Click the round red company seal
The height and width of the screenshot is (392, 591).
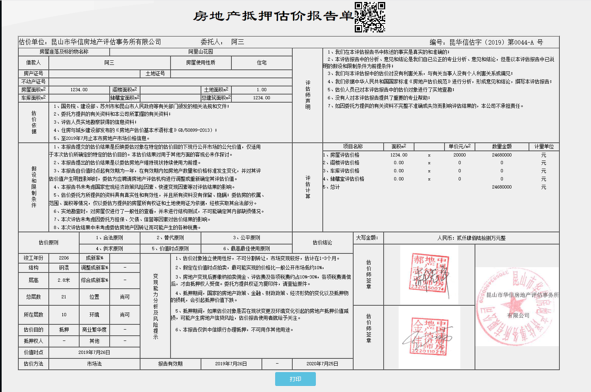517,306
